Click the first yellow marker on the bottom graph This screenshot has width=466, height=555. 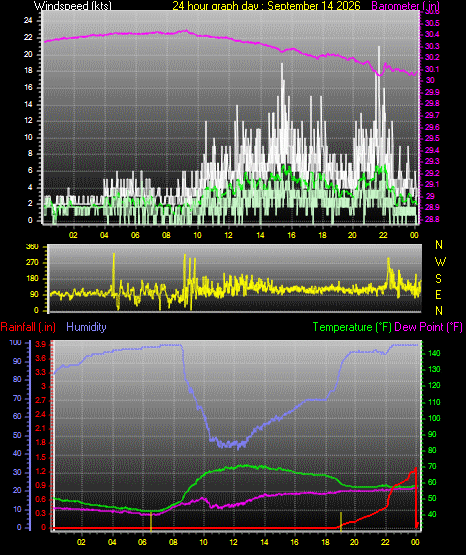pyautogui.click(x=151, y=521)
